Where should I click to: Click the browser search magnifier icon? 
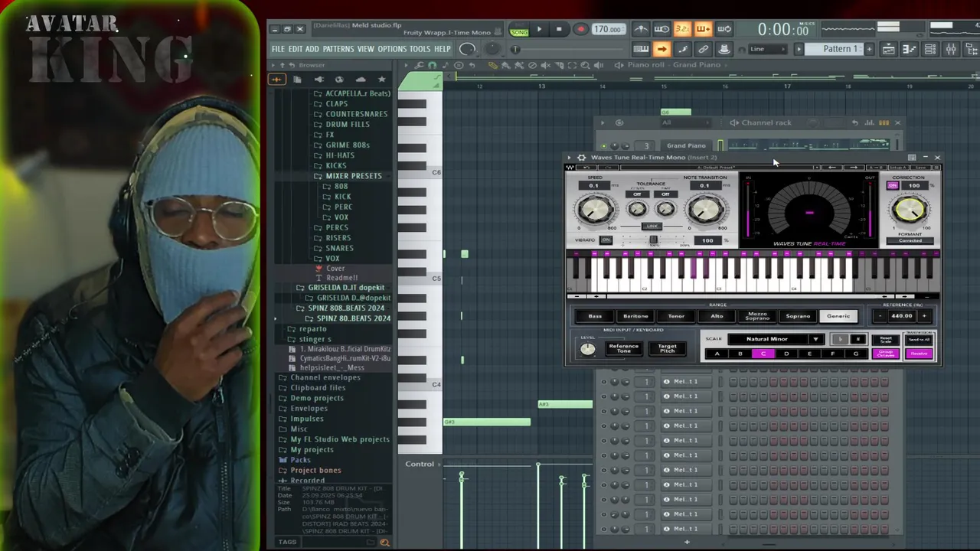pyautogui.click(x=384, y=542)
